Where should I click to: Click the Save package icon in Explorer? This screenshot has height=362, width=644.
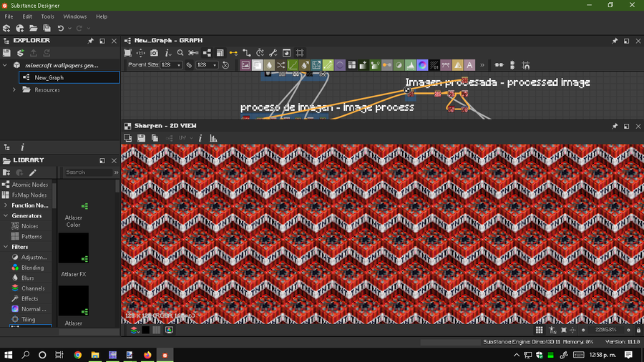click(6, 53)
